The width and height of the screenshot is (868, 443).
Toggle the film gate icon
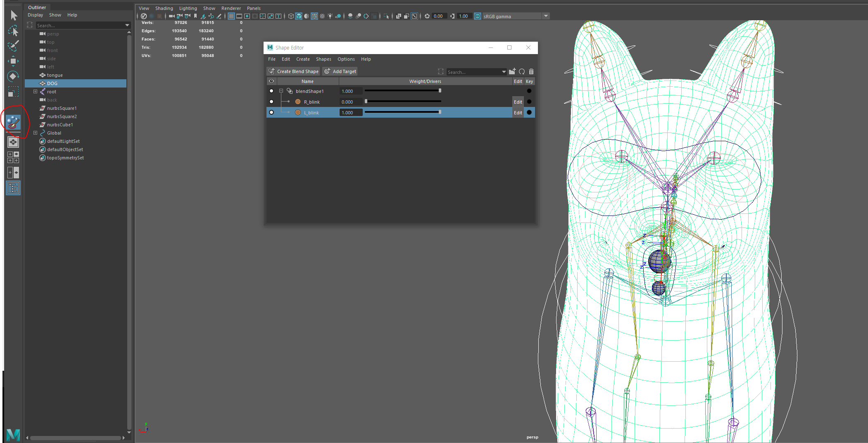[239, 16]
